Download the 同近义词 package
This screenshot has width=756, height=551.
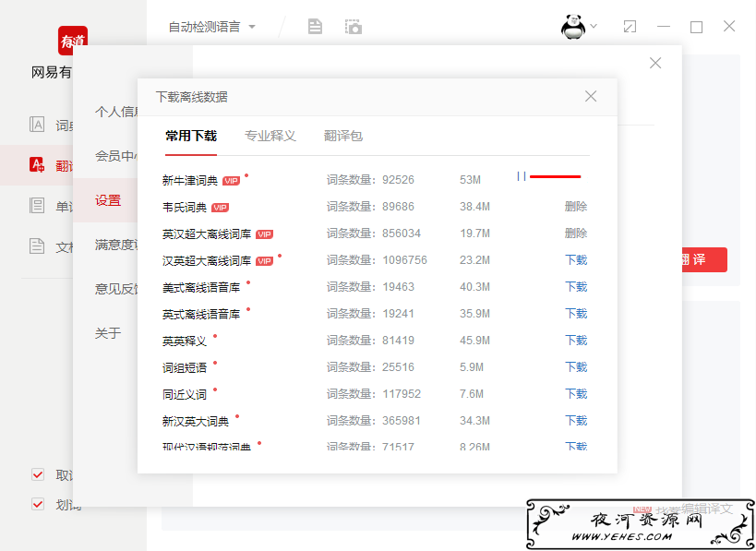pos(576,394)
